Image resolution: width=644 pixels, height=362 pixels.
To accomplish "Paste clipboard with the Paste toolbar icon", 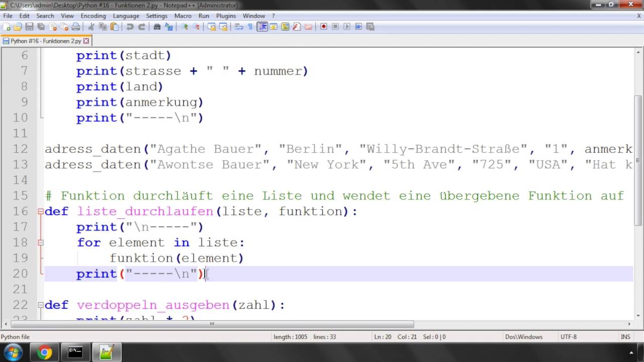I will (114, 27).
